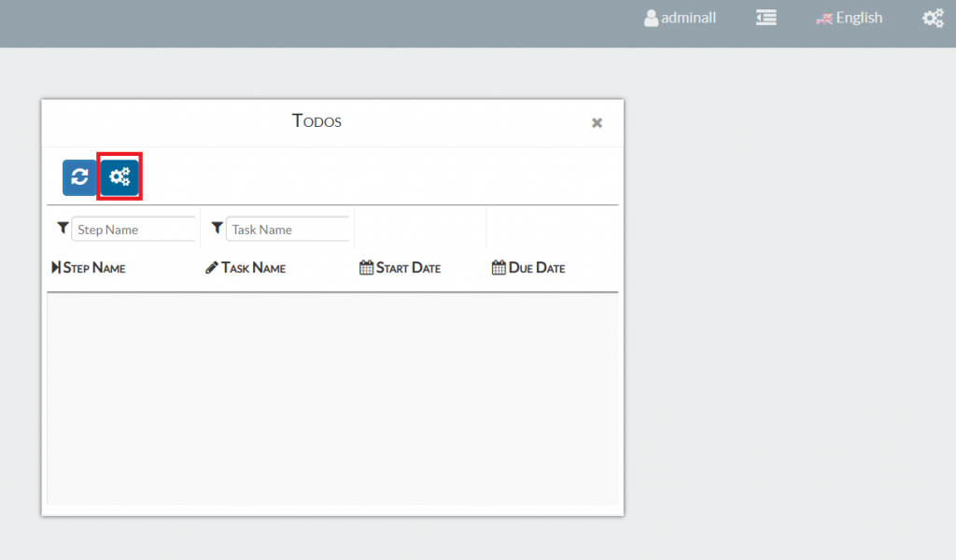This screenshot has height=560, width=956.
Task: Click the step icon in Step Name header
Action: tap(56, 268)
